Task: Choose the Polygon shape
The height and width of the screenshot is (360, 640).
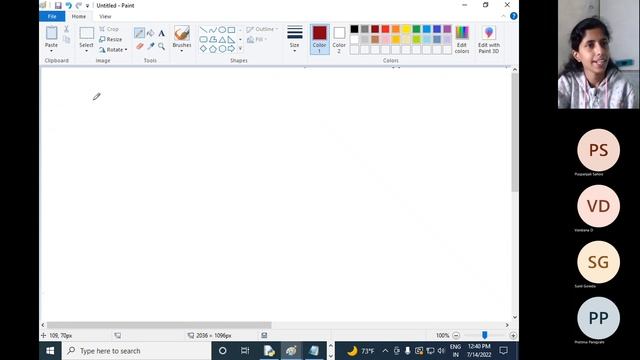Action: coord(213,40)
